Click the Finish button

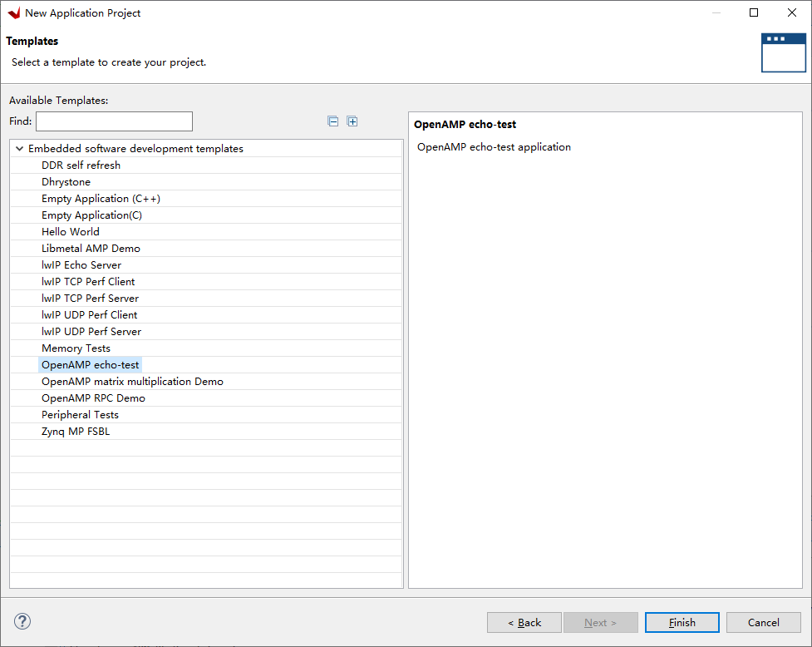click(682, 622)
